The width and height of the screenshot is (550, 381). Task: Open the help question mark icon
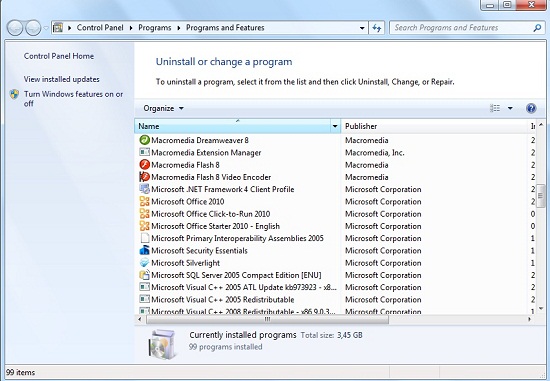[x=531, y=108]
